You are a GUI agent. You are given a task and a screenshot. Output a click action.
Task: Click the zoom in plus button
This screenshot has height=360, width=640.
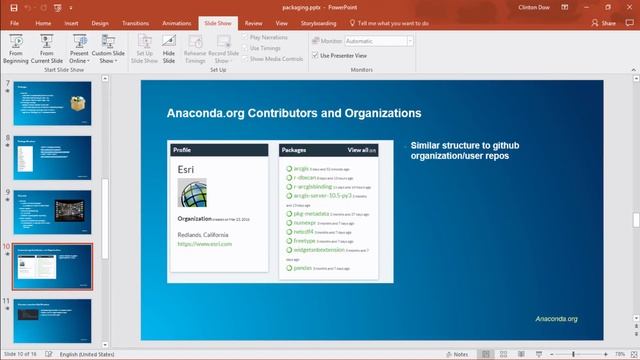[605, 354]
